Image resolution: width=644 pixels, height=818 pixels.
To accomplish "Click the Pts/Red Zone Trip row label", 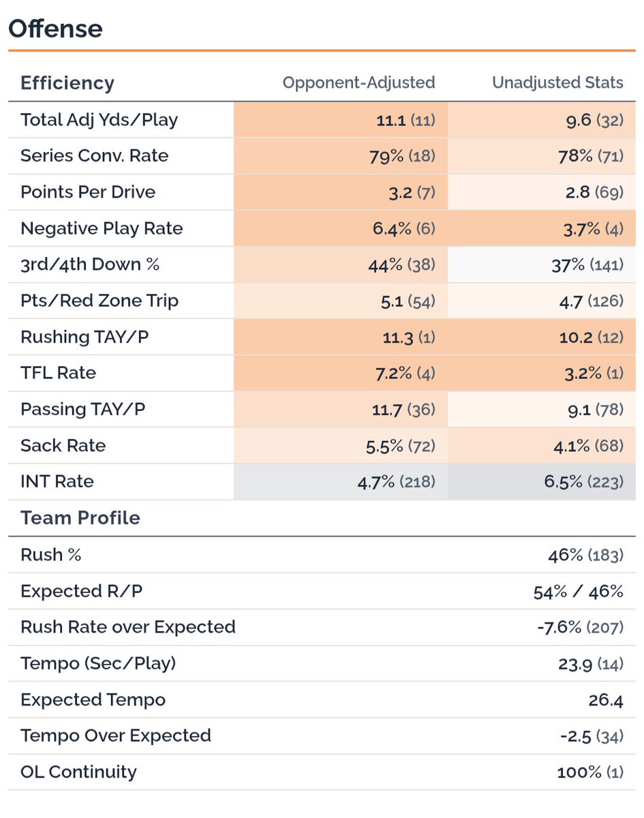I will click(99, 301).
